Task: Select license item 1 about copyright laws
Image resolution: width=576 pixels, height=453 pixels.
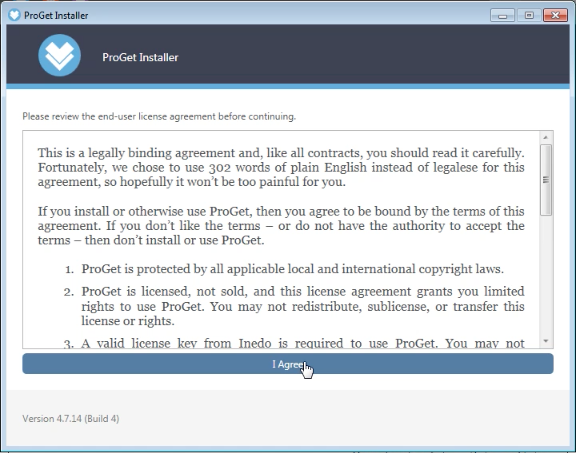Action: coord(284,269)
